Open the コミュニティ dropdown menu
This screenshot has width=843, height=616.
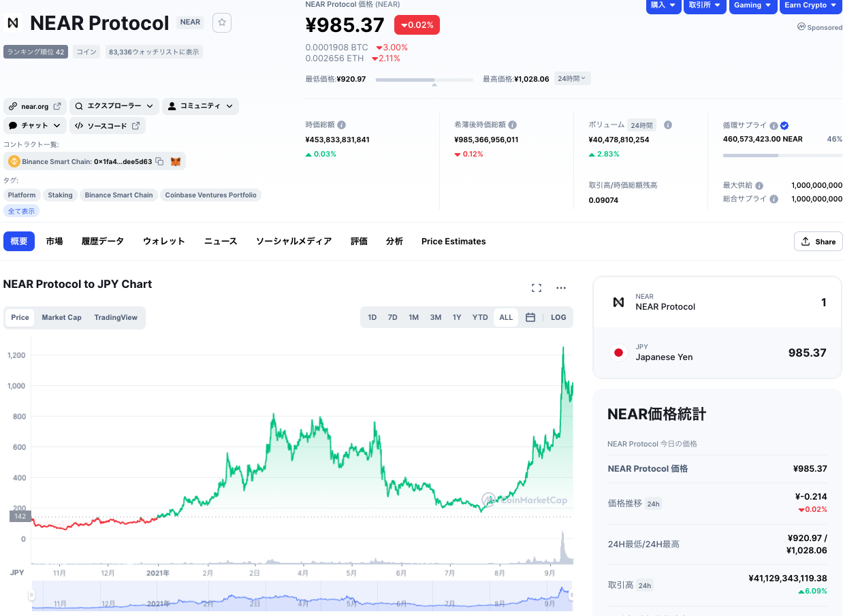[200, 106]
